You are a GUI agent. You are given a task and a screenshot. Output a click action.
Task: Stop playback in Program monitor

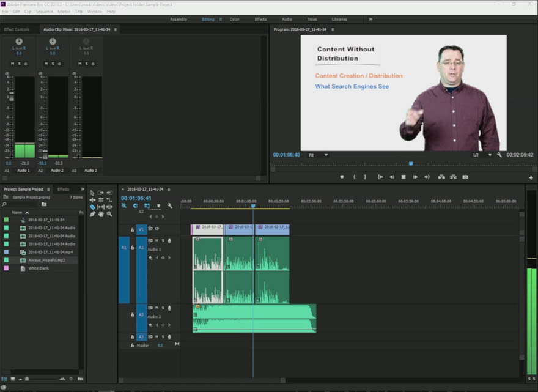pyautogui.click(x=403, y=177)
